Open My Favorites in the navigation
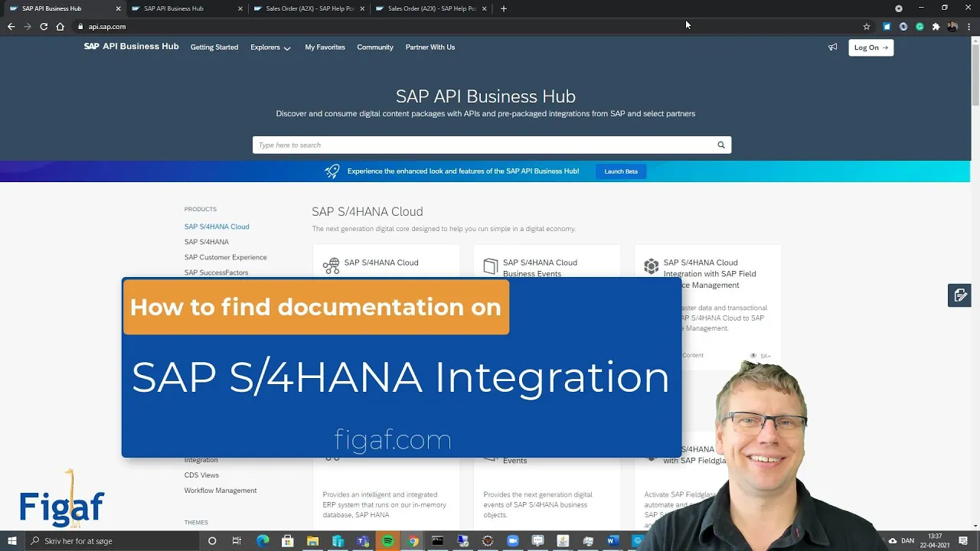 [x=325, y=47]
